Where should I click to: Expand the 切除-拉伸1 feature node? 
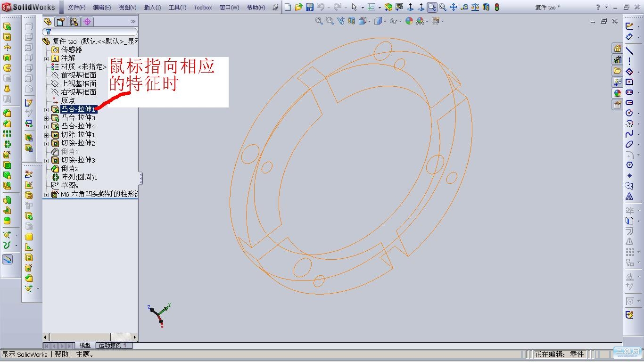46,135
